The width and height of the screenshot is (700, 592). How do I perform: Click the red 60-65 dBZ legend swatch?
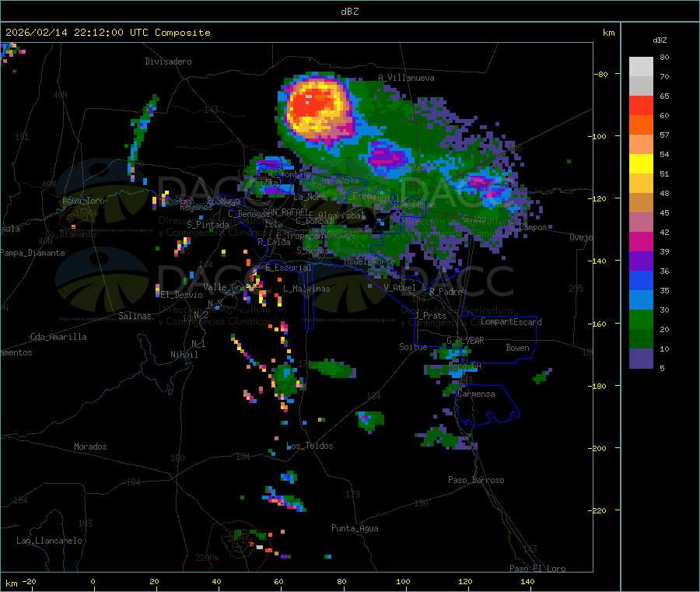pos(641,105)
